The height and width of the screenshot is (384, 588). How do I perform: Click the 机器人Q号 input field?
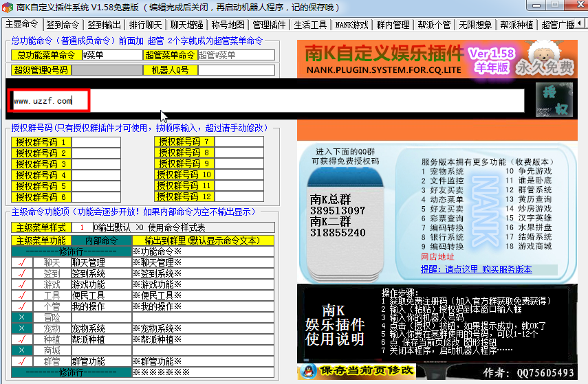click(237, 70)
